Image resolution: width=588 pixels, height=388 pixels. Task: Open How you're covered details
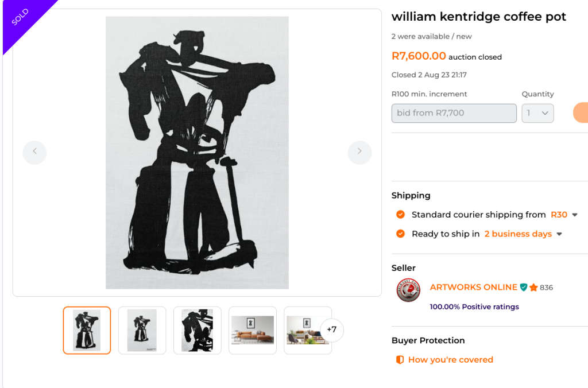point(450,359)
